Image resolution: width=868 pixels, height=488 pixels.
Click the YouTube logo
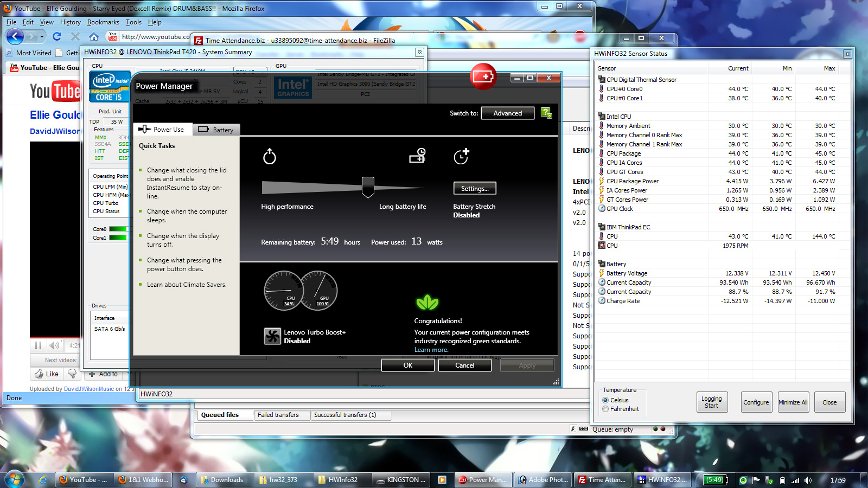coord(55,91)
